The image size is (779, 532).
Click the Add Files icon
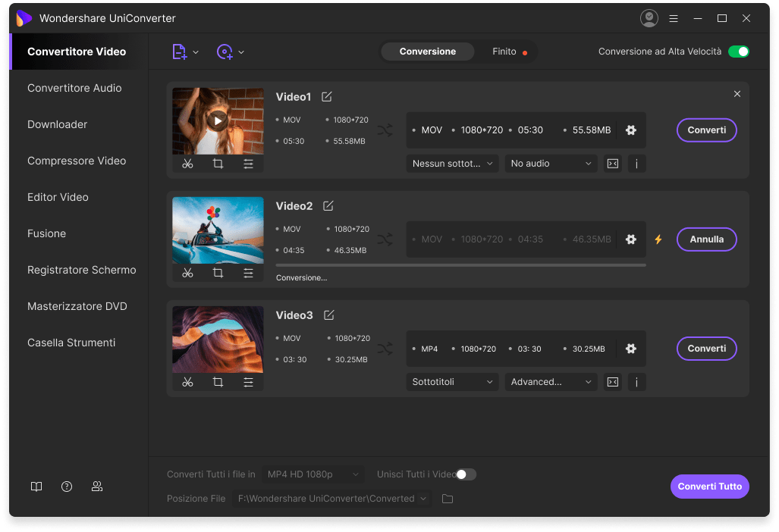click(x=179, y=52)
